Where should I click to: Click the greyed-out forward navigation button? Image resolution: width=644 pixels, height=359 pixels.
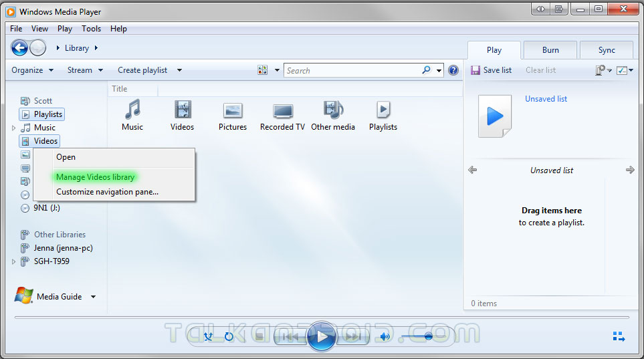point(38,48)
